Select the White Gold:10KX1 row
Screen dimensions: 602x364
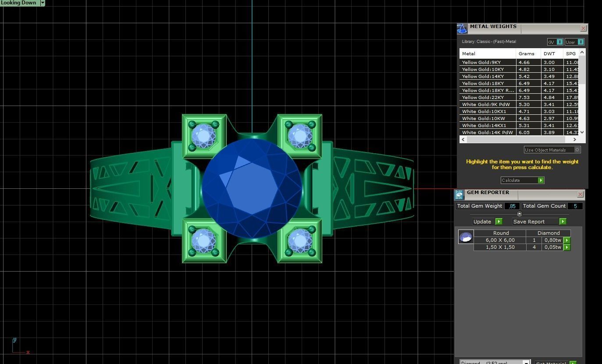click(x=519, y=111)
